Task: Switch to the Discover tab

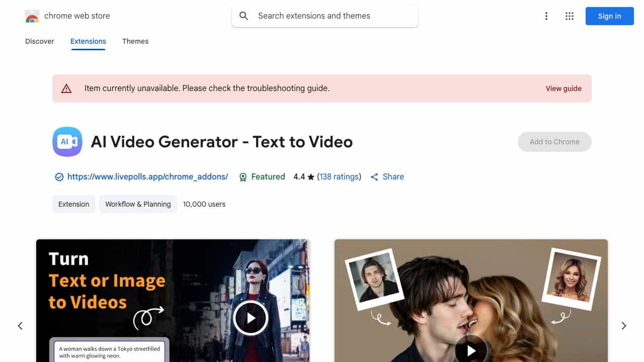Action: coord(40,41)
